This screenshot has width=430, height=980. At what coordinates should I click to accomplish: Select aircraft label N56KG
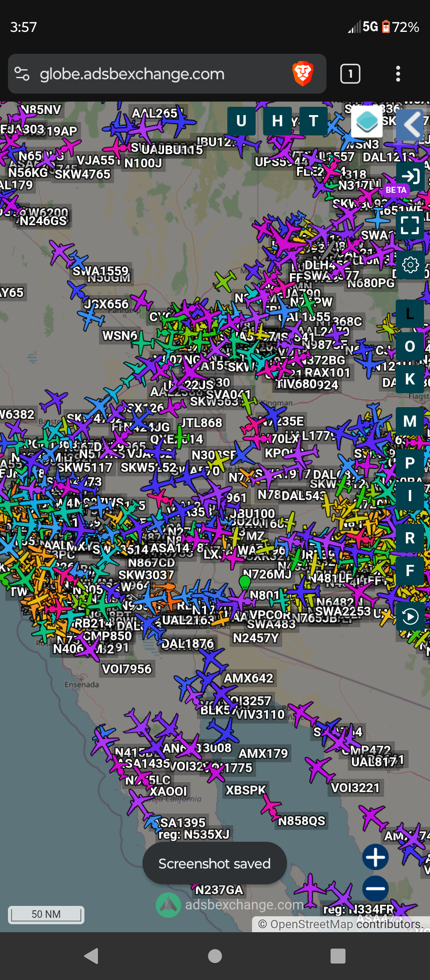coord(28,172)
